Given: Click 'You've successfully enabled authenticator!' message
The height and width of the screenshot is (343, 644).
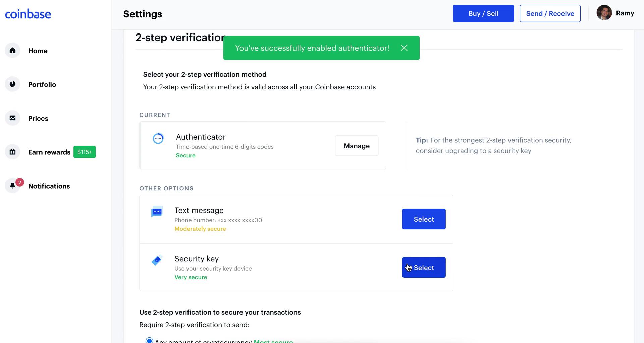Looking at the screenshot, I should (312, 48).
